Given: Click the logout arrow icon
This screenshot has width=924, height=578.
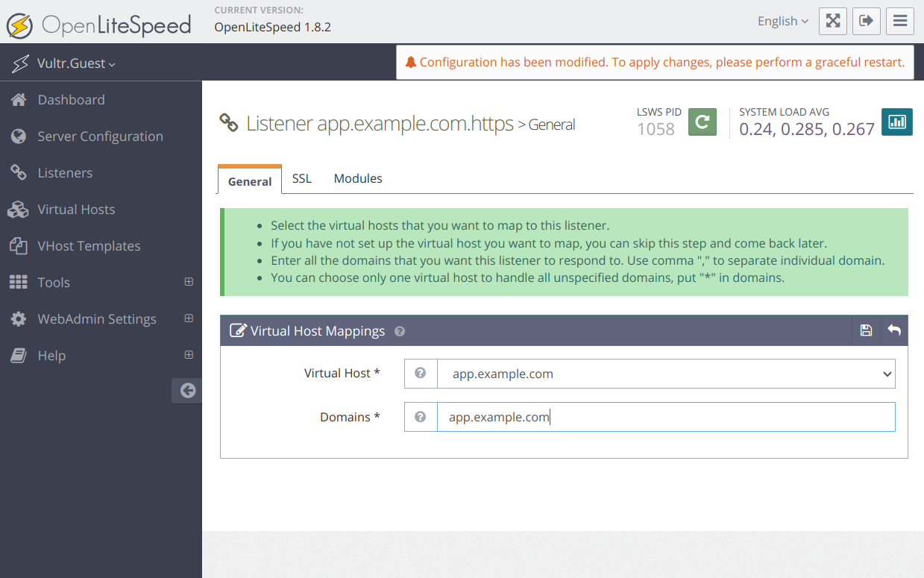Looking at the screenshot, I should pyautogui.click(x=867, y=21).
